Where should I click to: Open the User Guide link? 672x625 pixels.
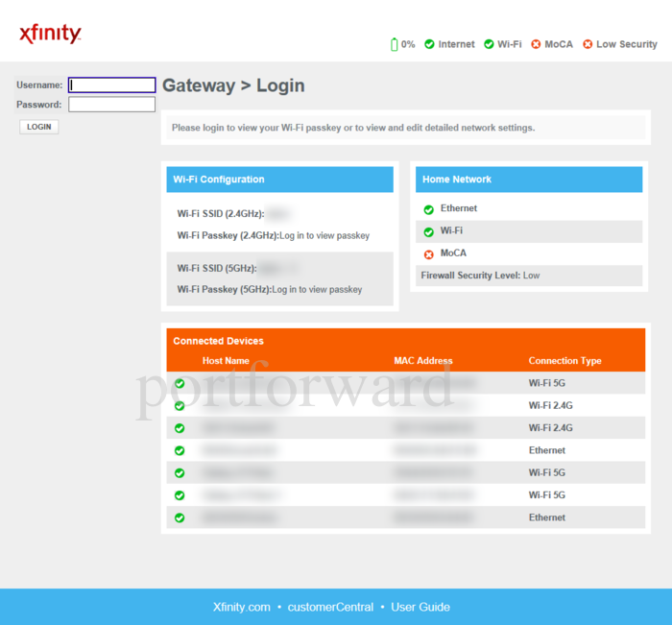pos(420,607)
